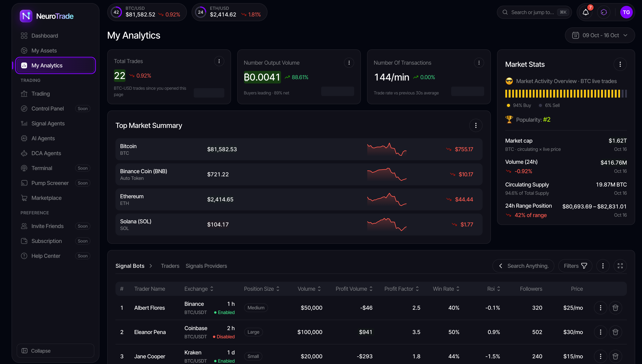Sort table by Exchange column
The width and height of the screenshot is (642, 364).
199,289
